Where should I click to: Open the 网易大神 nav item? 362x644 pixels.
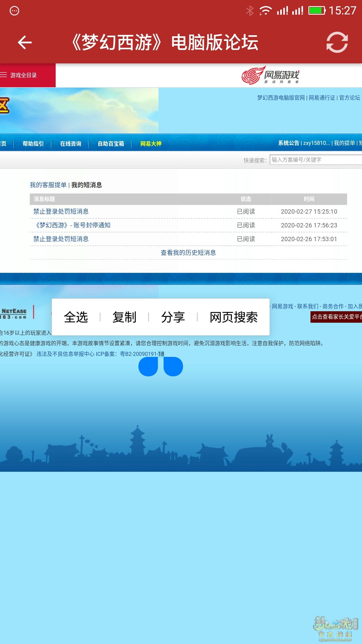click(151, 144)
